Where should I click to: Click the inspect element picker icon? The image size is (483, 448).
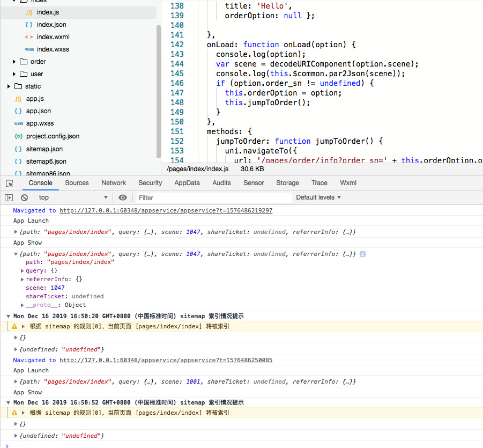9,183
